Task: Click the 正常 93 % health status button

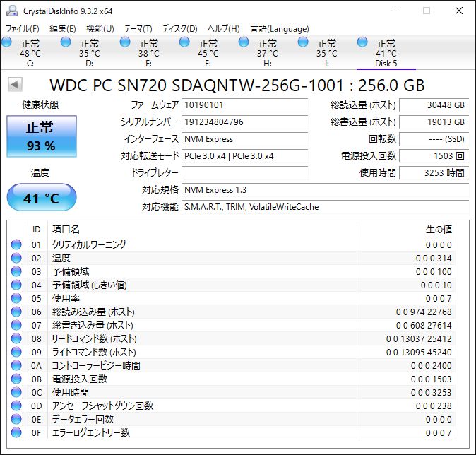Action: [42, 136]
